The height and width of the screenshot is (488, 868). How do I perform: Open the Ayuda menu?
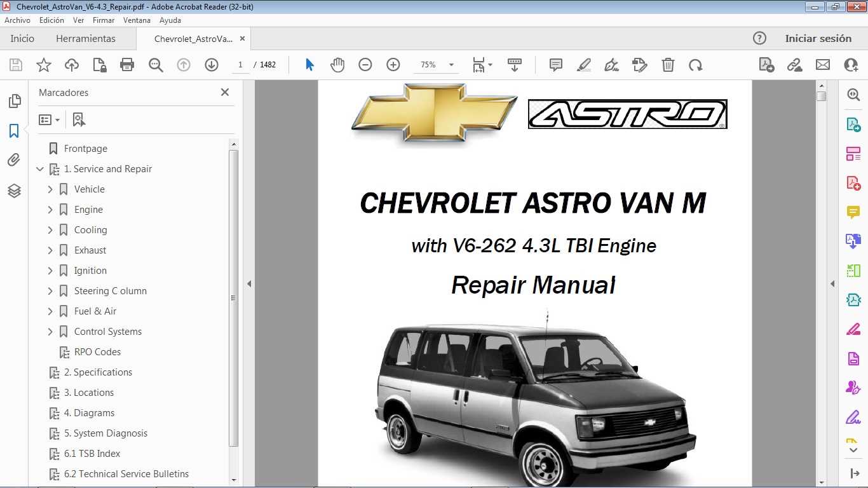pos(170,20)
